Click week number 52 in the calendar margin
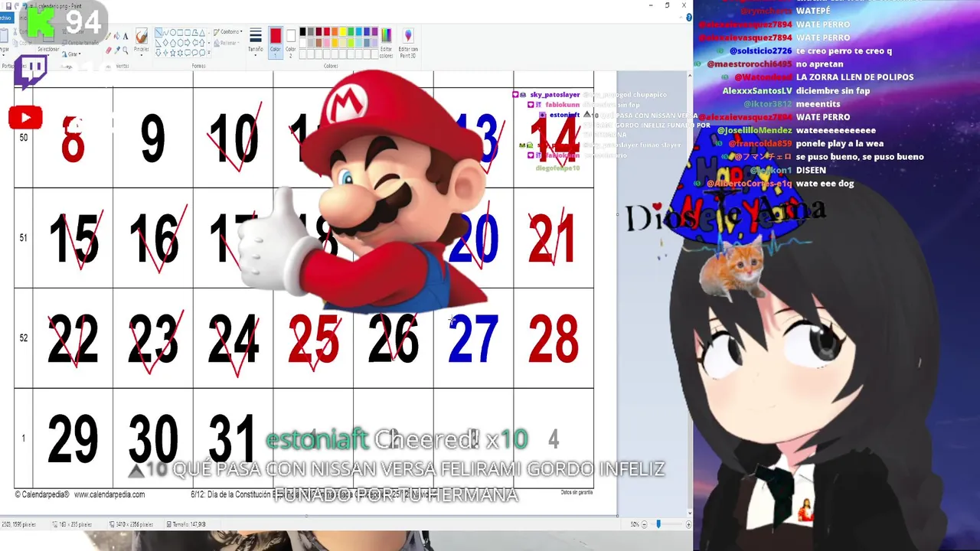 (x=23, y=338)
